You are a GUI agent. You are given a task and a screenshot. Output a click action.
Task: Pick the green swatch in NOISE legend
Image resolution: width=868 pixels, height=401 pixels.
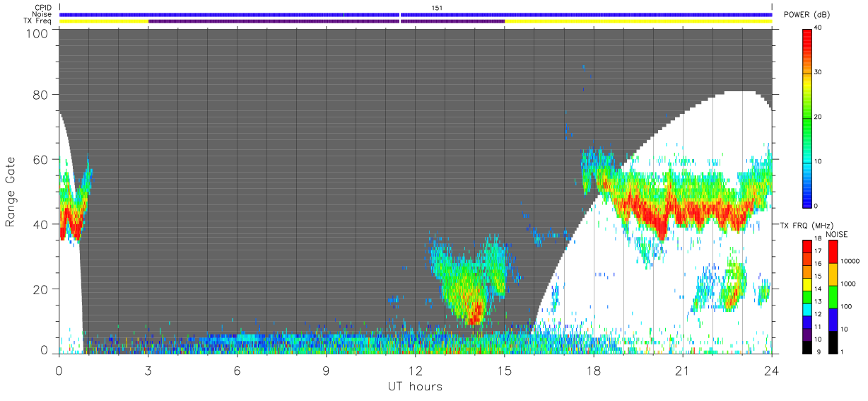832,297
